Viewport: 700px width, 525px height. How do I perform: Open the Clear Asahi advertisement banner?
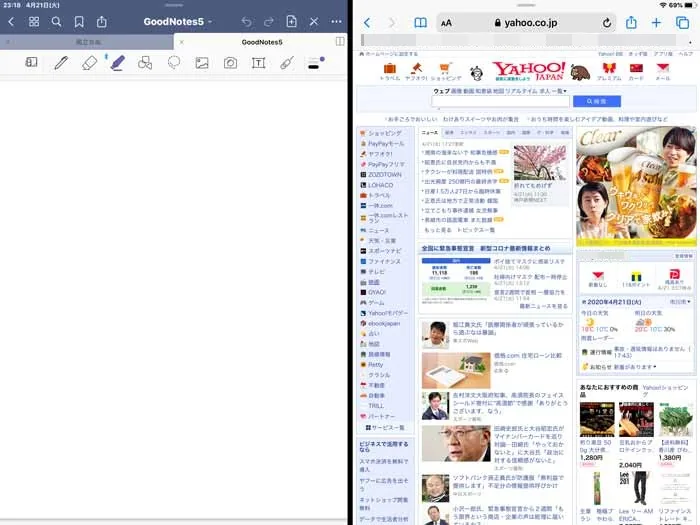click(x=636, y=186)
